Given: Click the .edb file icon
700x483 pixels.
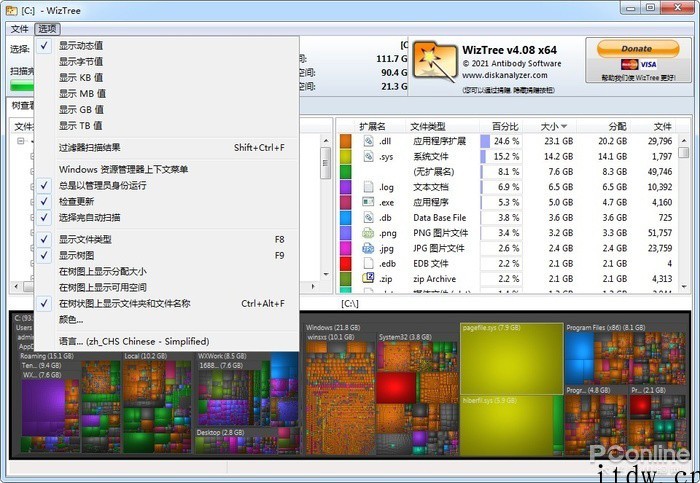Looking at the screenshot, I should click(x=368, y=263).
